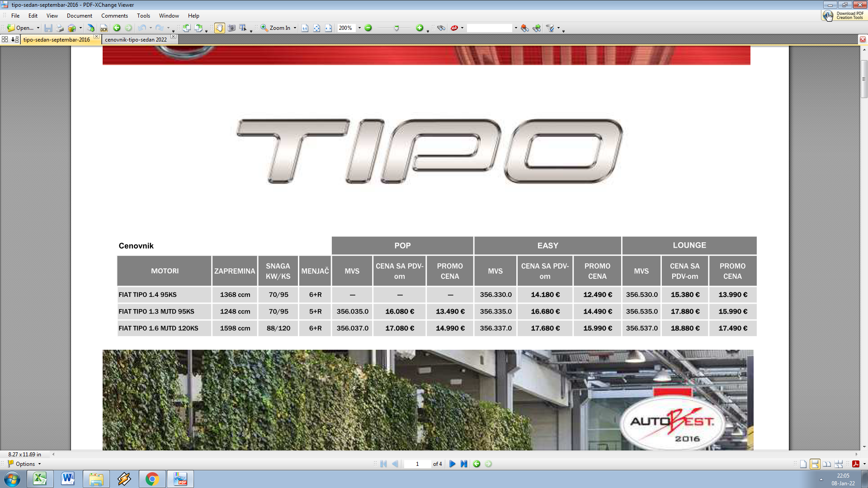Switch to cenovnik-tipo-sedan 2022 tab
The image size is (868, 488).
tap(136, 40)
